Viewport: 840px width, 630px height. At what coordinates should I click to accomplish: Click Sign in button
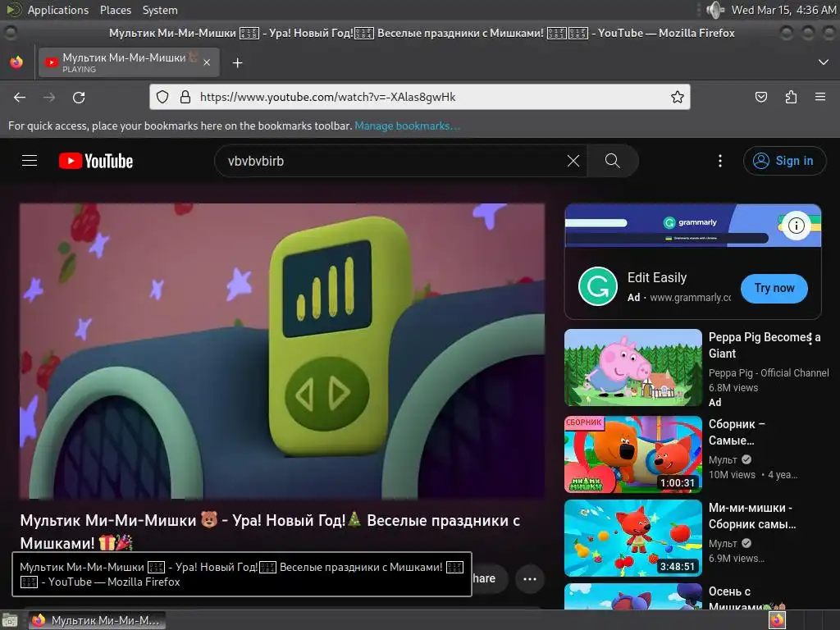784,161
